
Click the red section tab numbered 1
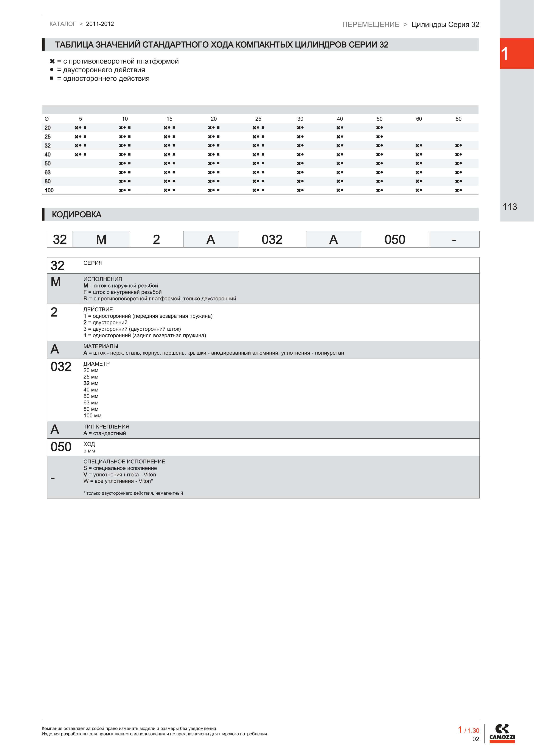(517, 53)
